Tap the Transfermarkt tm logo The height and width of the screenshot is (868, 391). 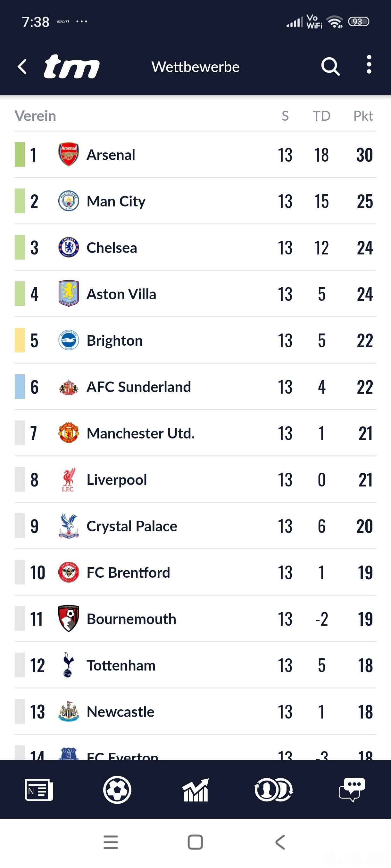pos(72,66)
